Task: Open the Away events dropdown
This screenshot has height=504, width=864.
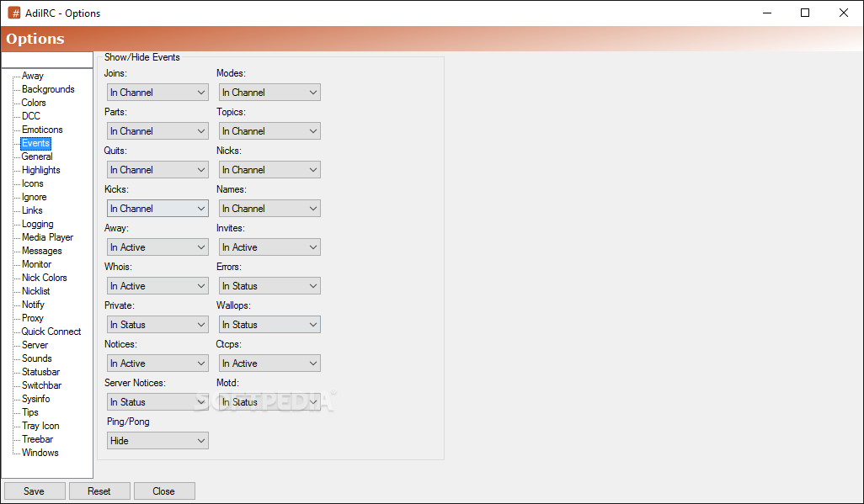Action: (157, 247)
